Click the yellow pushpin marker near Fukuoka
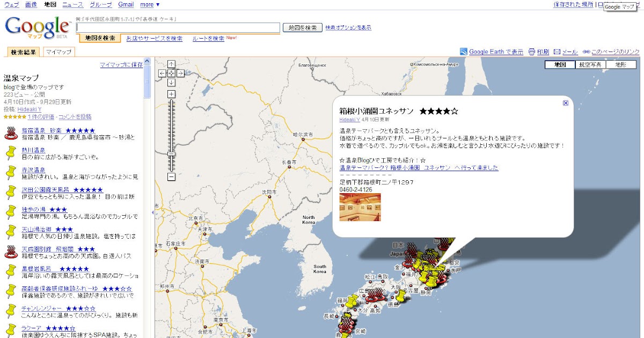This screenshot has width=644, height=338. (x=350, y=302)
